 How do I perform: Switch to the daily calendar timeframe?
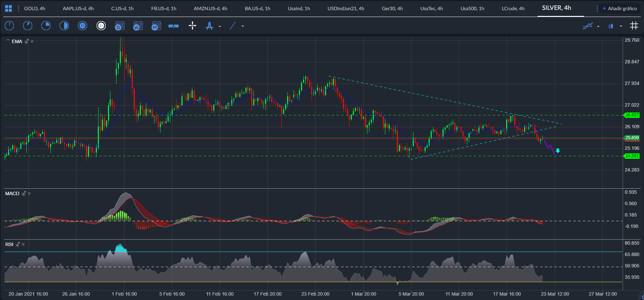(120, 26)
